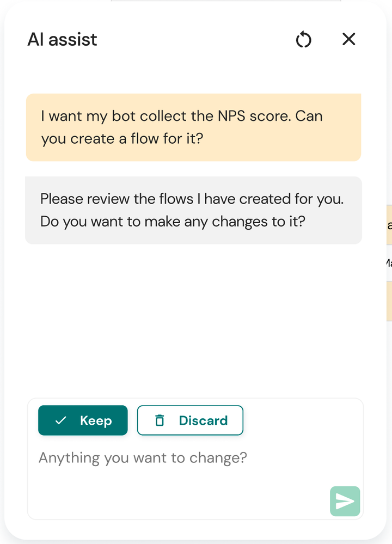Click the trash icon in Discard
This screenshot has height=544, width=392.
[x=160, y=420]
